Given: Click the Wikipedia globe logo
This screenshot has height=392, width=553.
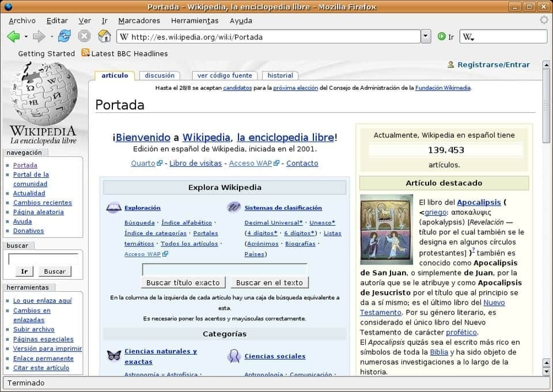Looking at the screenshot, I should click(x=43, y=93).
